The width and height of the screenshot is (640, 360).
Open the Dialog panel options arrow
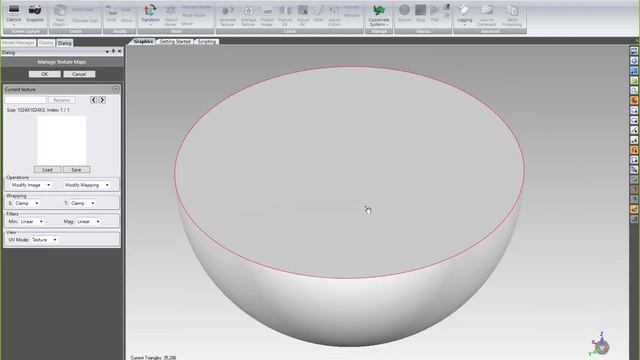(107, 52)
